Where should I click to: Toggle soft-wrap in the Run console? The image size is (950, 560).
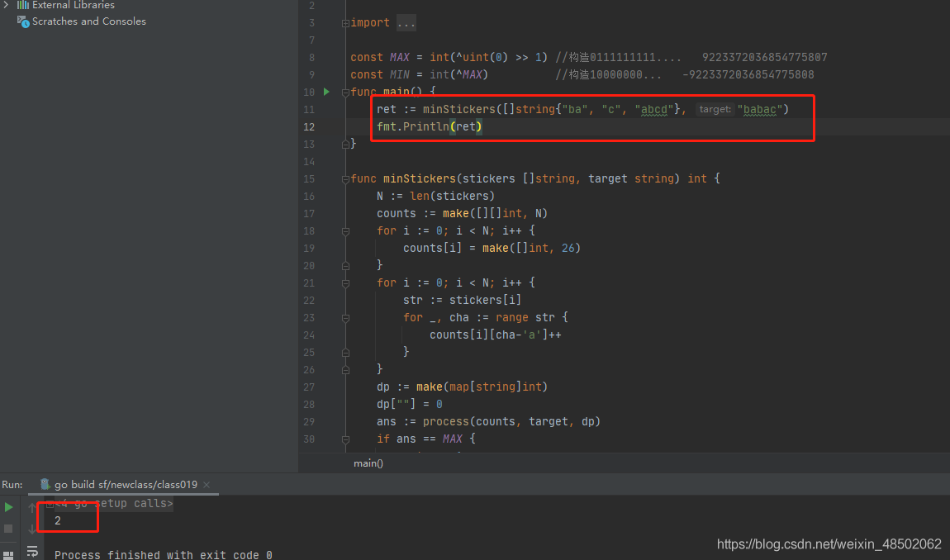32,551
